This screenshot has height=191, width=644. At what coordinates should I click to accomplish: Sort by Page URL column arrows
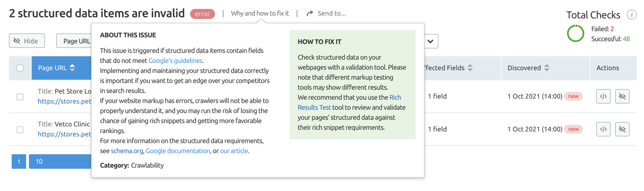coord(72,68)
